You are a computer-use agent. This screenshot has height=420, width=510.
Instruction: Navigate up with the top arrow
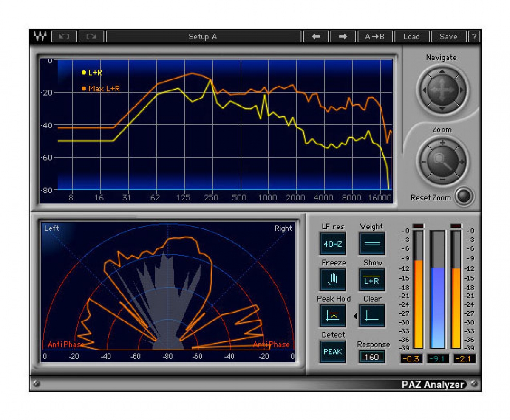coord(442,72)
